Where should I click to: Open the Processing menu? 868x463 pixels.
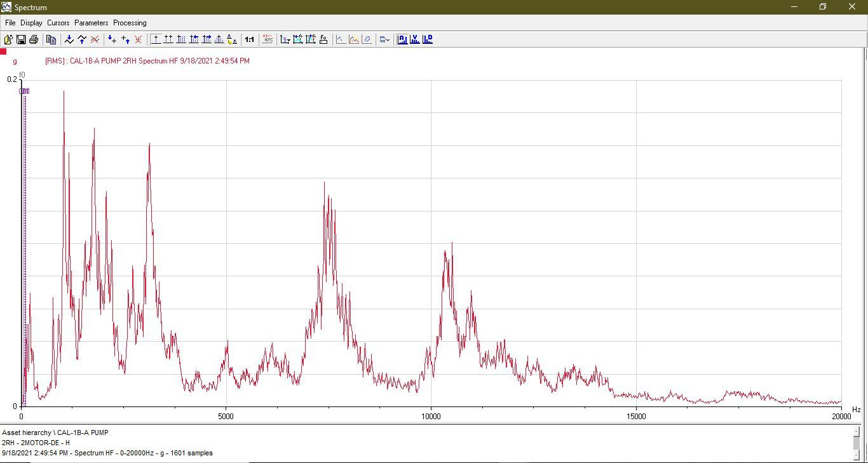click(130, 23)
